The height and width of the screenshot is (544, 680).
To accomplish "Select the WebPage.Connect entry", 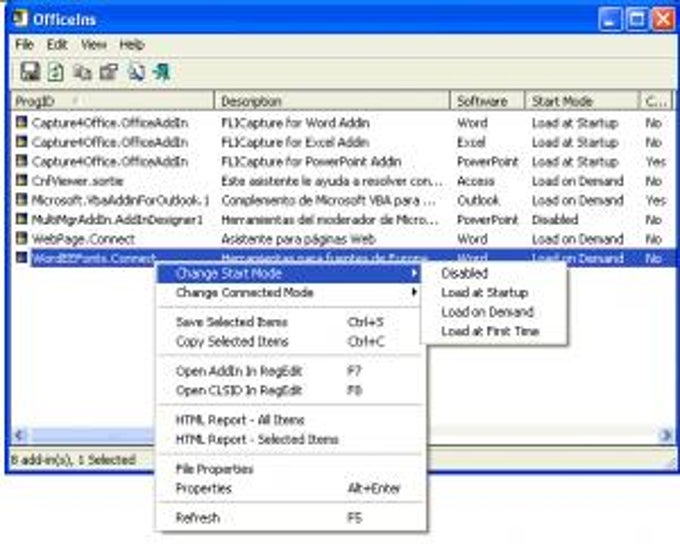I will pyautogui.click(x=83, y=239).
